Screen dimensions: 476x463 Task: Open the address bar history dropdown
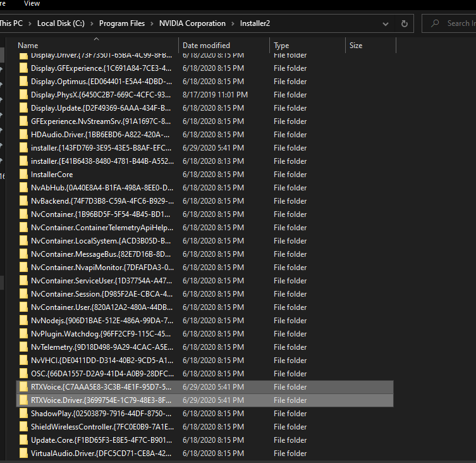click(x=386, y=23)
